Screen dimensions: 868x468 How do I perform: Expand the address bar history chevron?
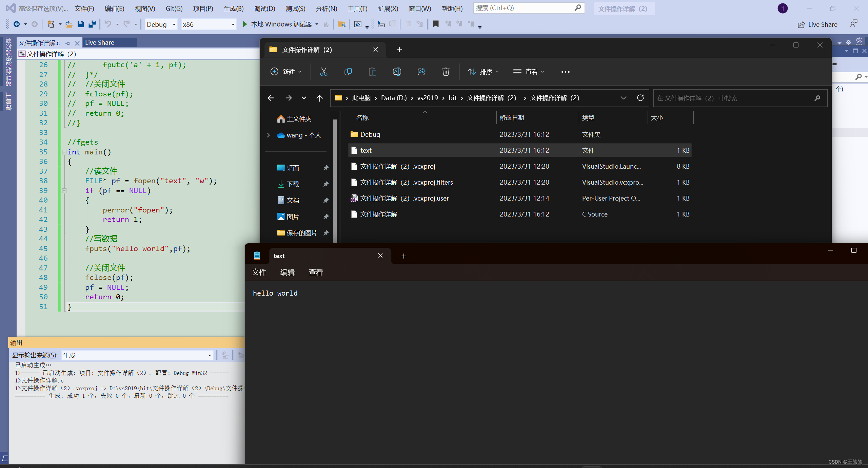click(x=623, y=98)
